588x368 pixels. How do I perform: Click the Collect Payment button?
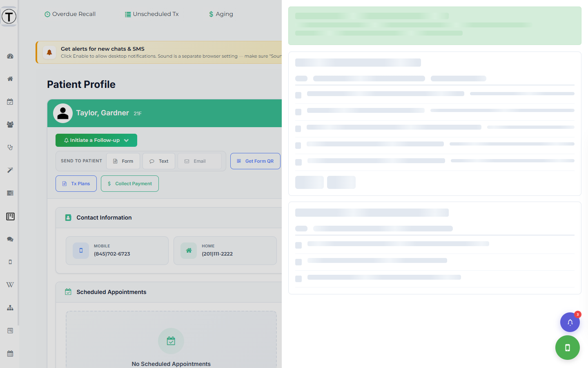130,184
